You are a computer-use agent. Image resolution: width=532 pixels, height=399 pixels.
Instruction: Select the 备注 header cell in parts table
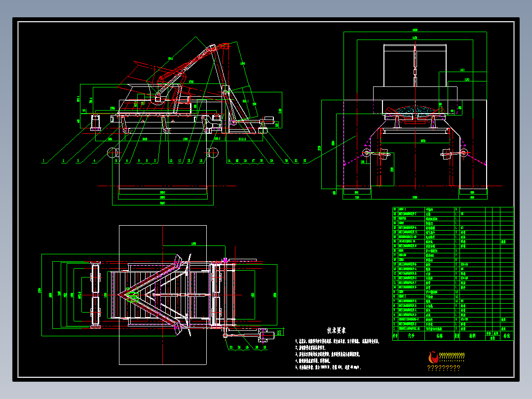[x=506, y=336]
